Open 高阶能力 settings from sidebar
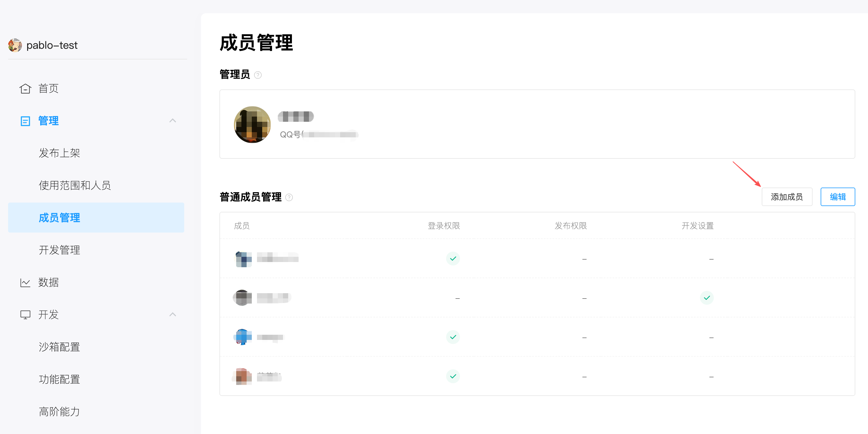Viewport: 868px width, 434px height. (x=59, y=411)
